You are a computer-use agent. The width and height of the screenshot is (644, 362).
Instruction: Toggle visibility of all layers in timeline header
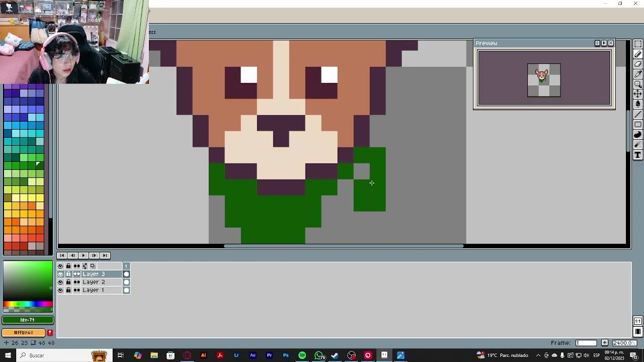(x=60, y=266)
